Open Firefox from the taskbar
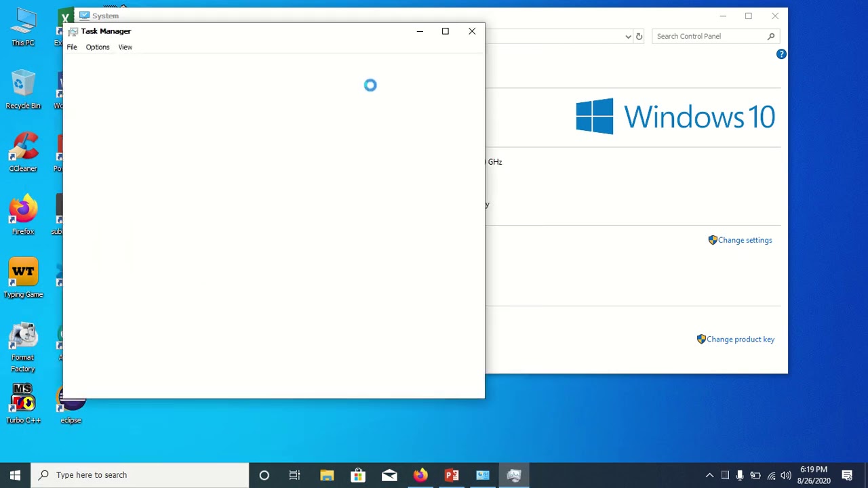Viewport: 868px width, 488px height. point(420,475)
